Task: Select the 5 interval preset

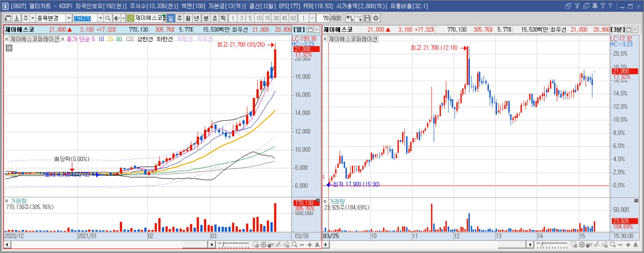Action: coord(250,18)
